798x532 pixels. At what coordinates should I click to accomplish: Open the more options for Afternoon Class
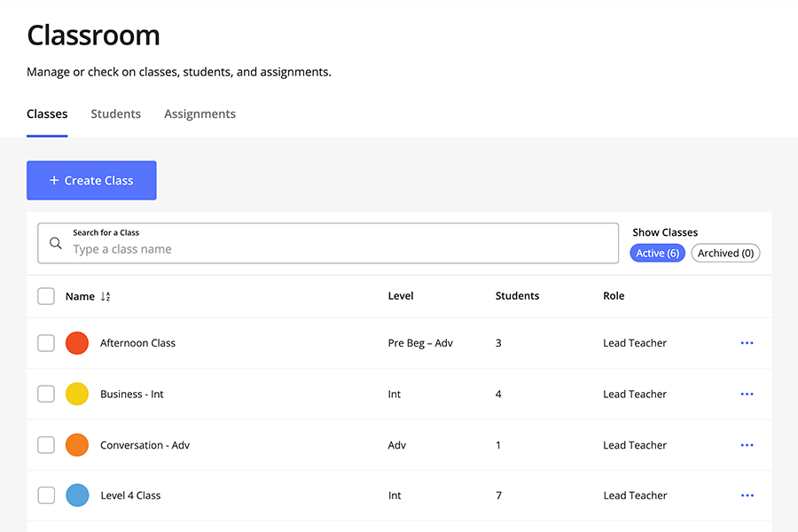(x=747, y=343)
